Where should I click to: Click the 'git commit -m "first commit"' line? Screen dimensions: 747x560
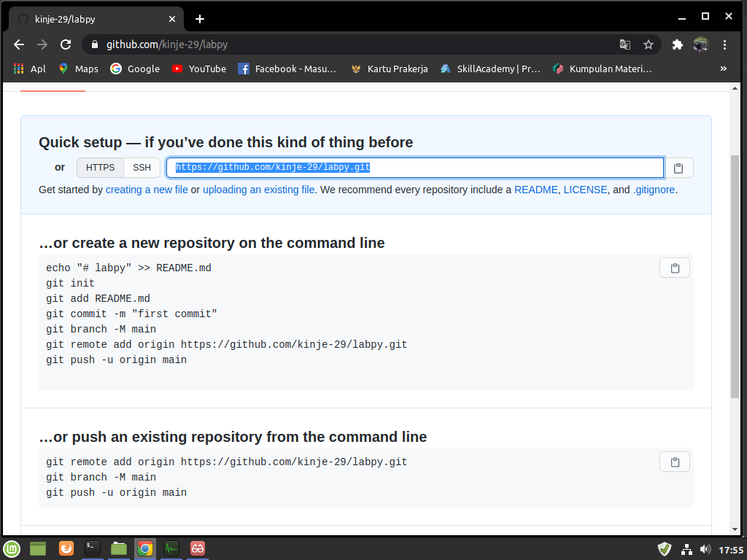(x=131, y=314)
